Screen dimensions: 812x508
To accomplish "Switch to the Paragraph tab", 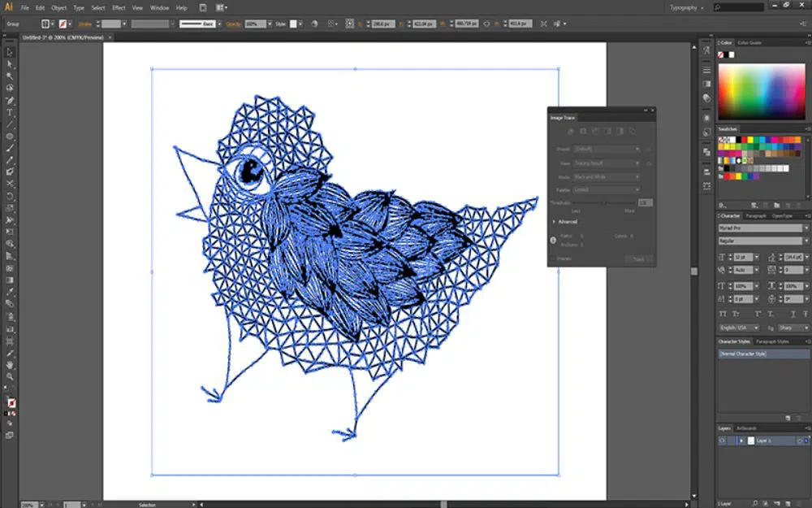I will [x=756, y=215].
